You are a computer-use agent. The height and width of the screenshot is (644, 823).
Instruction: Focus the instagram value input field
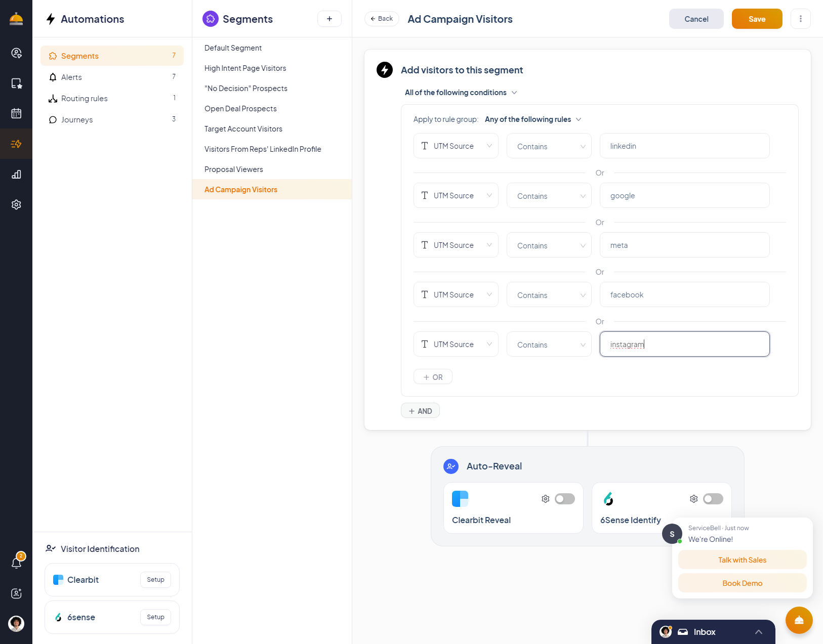[x=684, y=344]
